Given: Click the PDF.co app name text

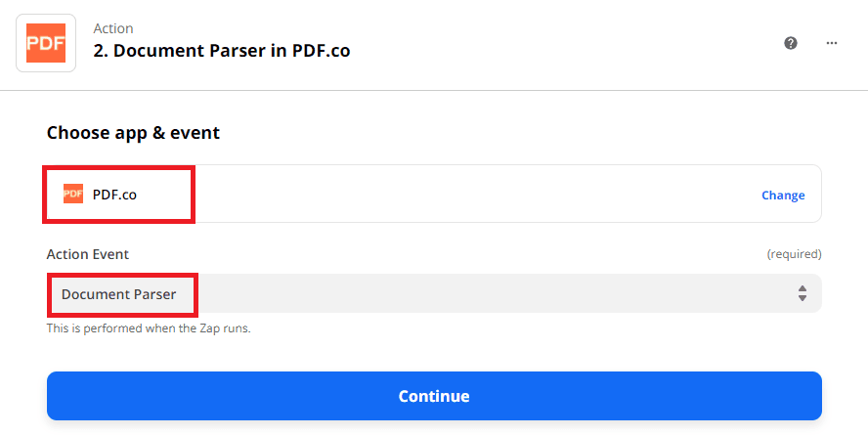Looking at the screenshot, I should coord(114,195).
